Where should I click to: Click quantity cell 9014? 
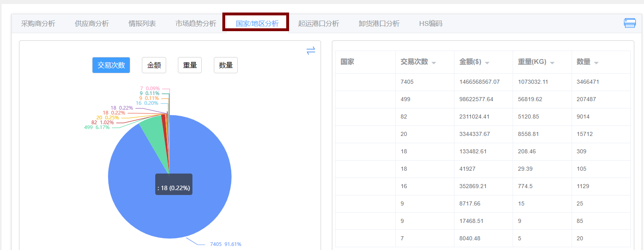click(x=583, y=117)
